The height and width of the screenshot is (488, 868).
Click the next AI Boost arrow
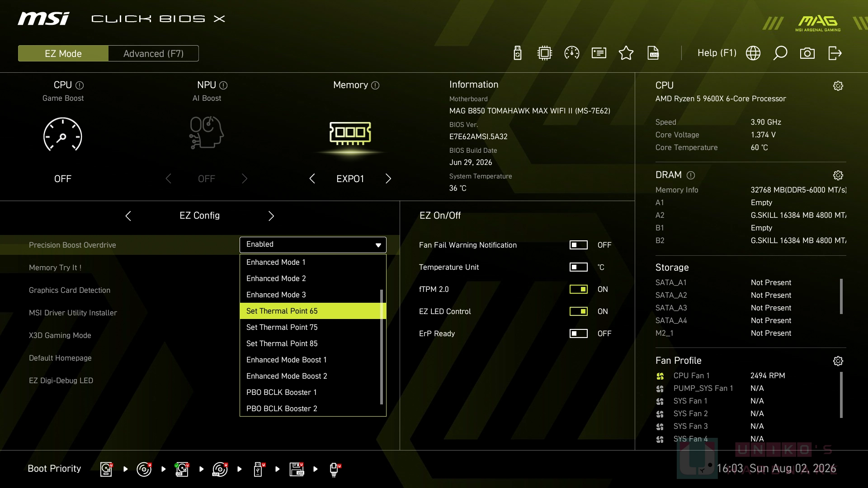(245, 178)
